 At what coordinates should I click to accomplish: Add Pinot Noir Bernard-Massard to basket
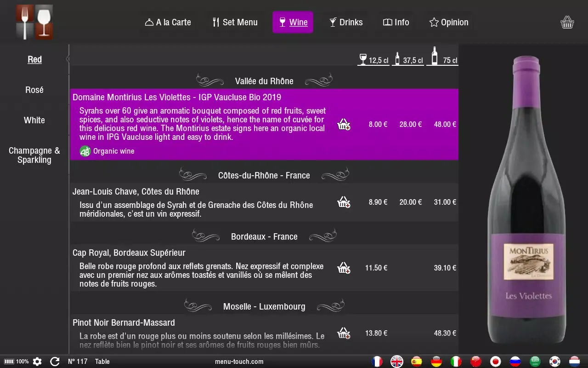344,333
